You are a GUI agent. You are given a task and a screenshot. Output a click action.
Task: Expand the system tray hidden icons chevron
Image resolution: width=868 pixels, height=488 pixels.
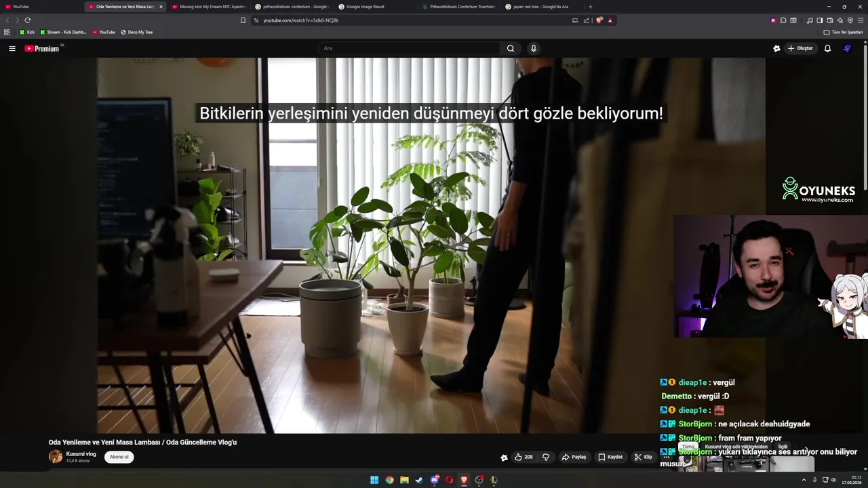pyautogui.click(x=804, y=480)
